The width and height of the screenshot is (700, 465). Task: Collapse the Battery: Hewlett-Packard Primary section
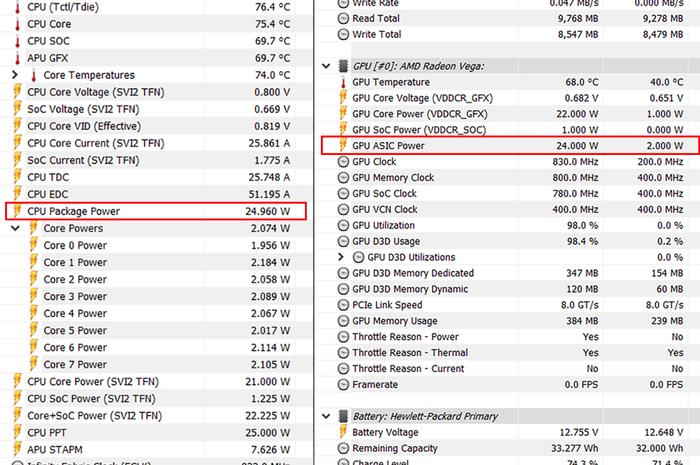(x=326, y=416)
